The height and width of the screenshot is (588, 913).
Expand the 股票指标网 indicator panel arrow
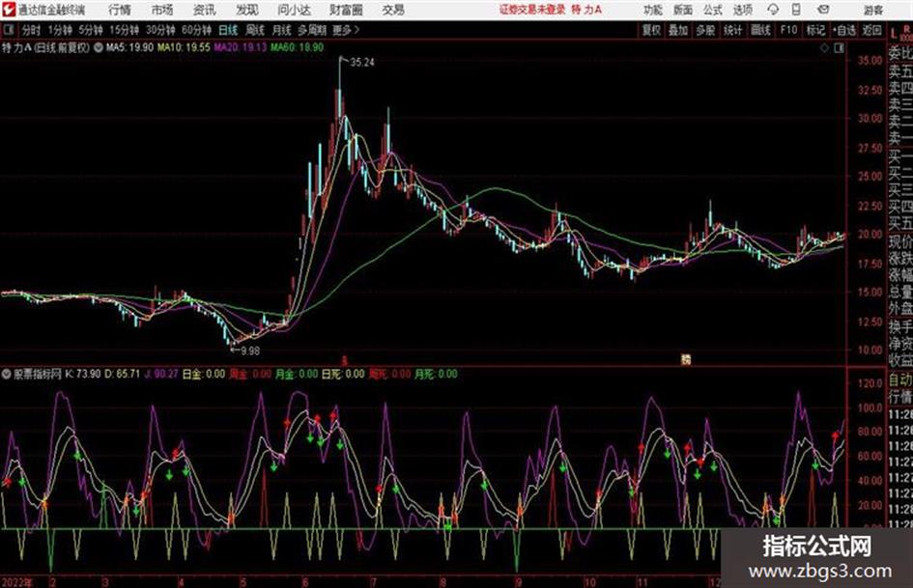[x=7, y=374]
